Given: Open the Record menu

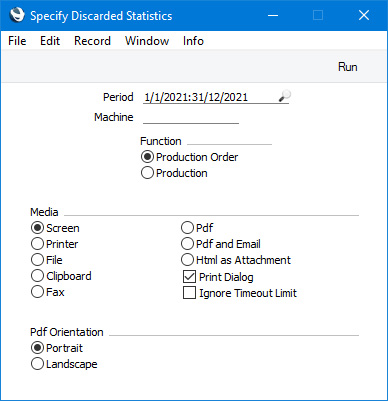Looking at the screenshot, I should 92,41.
